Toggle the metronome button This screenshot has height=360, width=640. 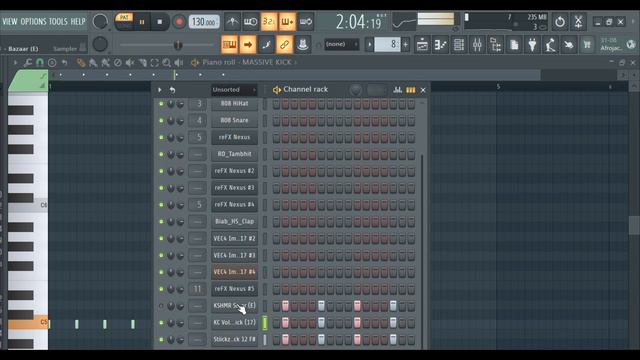232,22
